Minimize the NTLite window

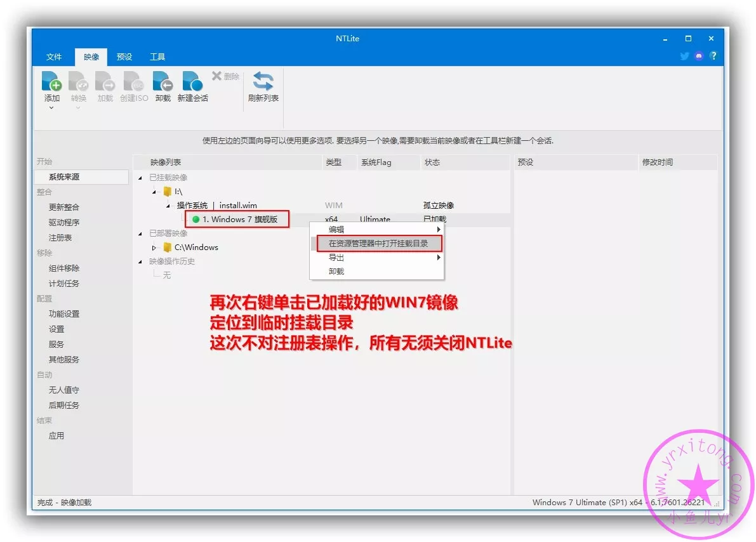coord(665,39)
